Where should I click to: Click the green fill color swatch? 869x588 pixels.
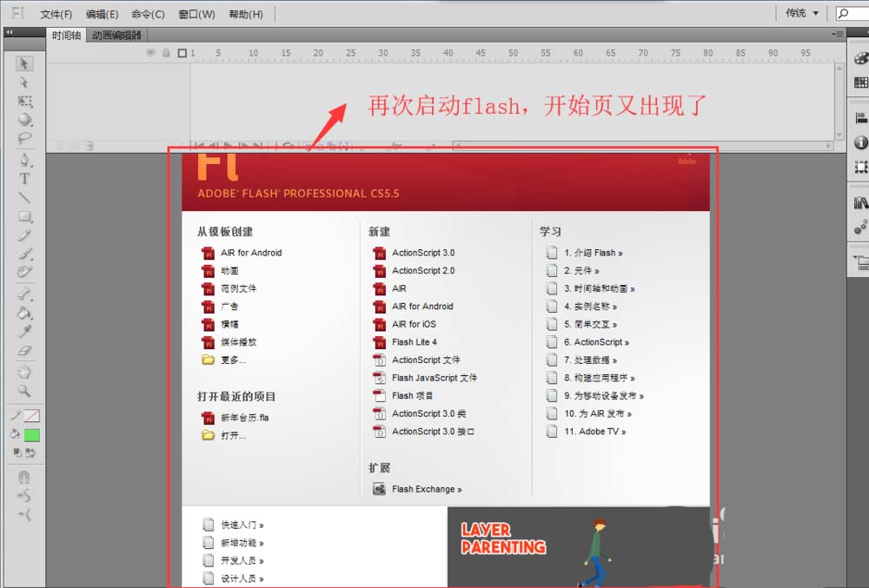pyautogui.click(x=31, y=435)
